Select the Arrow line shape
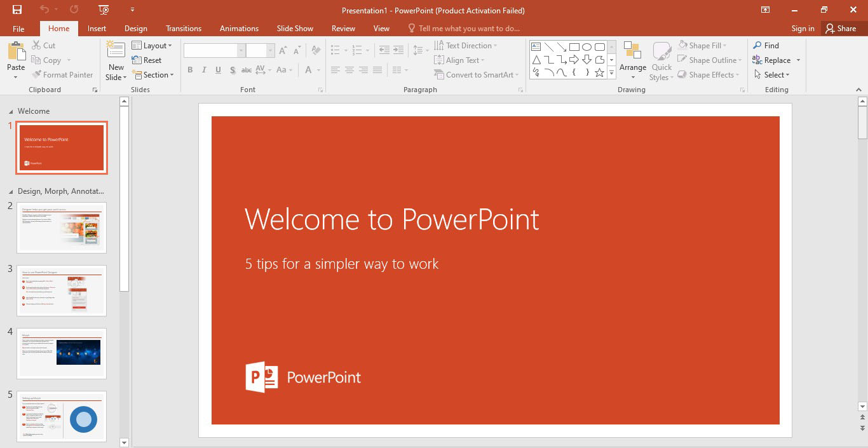 pyautogui.click(x=562, y=47)
